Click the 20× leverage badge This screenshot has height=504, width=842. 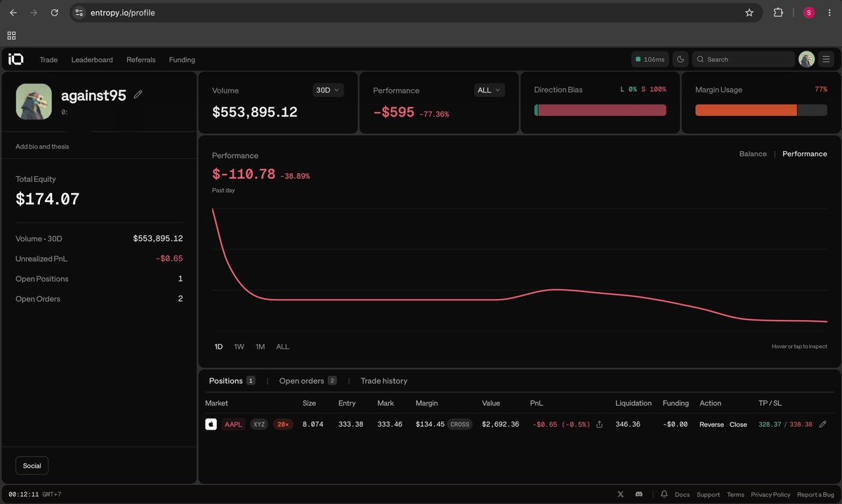click(283, 424)
